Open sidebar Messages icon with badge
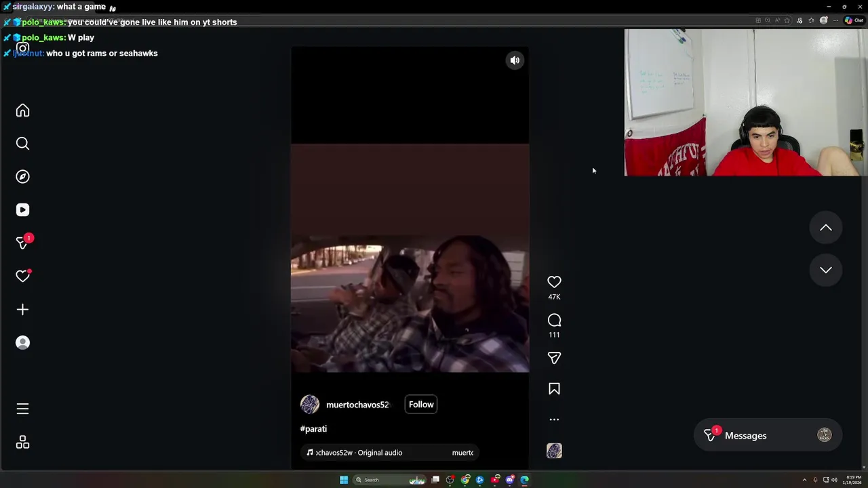Screen dimensions: 868x488 [x=22, y=243]
